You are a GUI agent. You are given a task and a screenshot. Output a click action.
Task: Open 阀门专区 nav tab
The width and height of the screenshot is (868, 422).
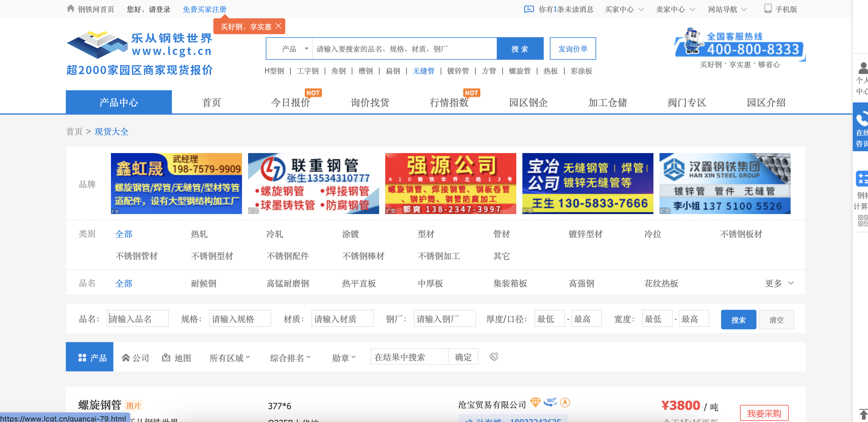[687, 102]
